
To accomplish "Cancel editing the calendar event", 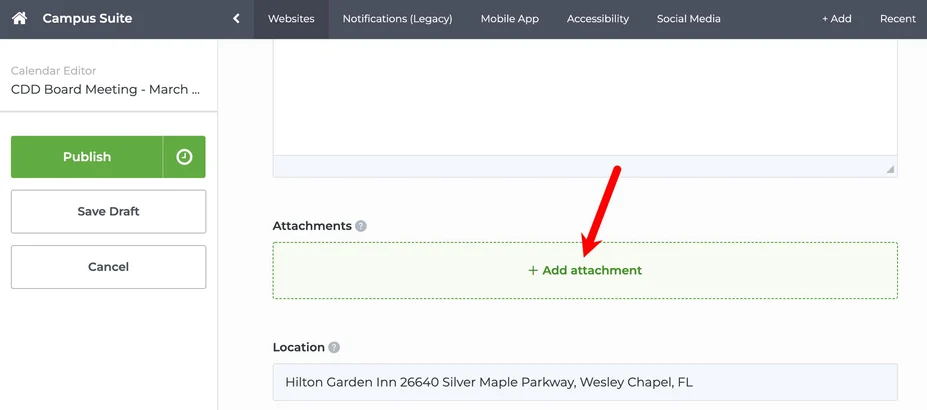I will point(108,267).
